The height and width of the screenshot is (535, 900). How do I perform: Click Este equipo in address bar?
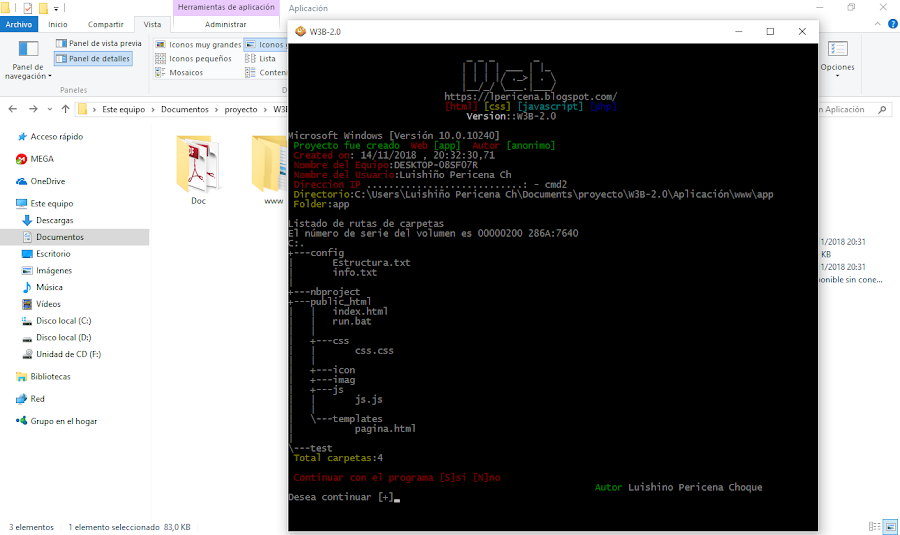123,110
